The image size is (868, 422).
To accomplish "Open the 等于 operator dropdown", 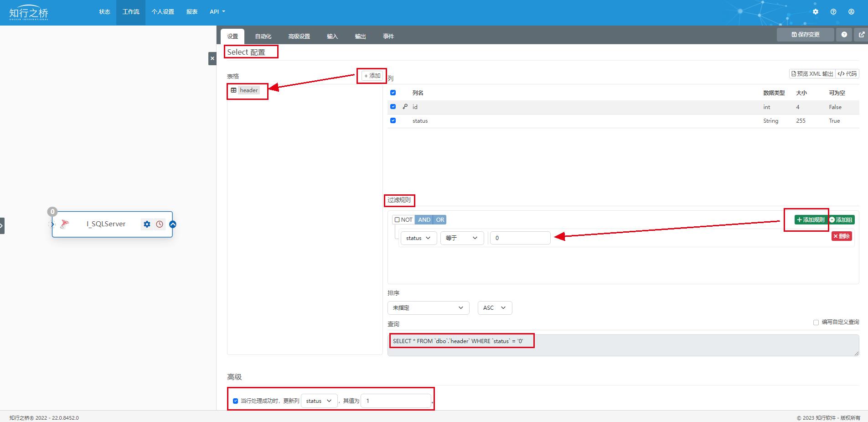I will (x=462, y=238).
